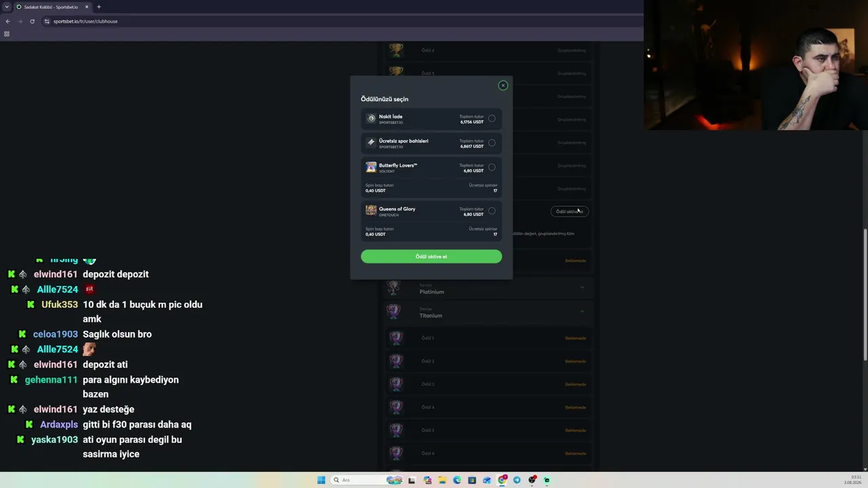Click the Ödülünüzü seçin dialog heading

384,99
